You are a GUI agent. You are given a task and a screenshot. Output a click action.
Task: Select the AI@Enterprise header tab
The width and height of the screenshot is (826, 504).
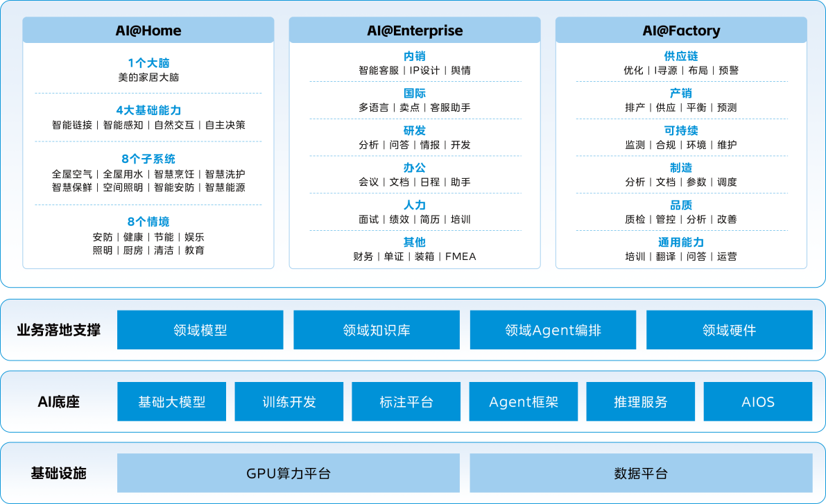pos(415,31)
